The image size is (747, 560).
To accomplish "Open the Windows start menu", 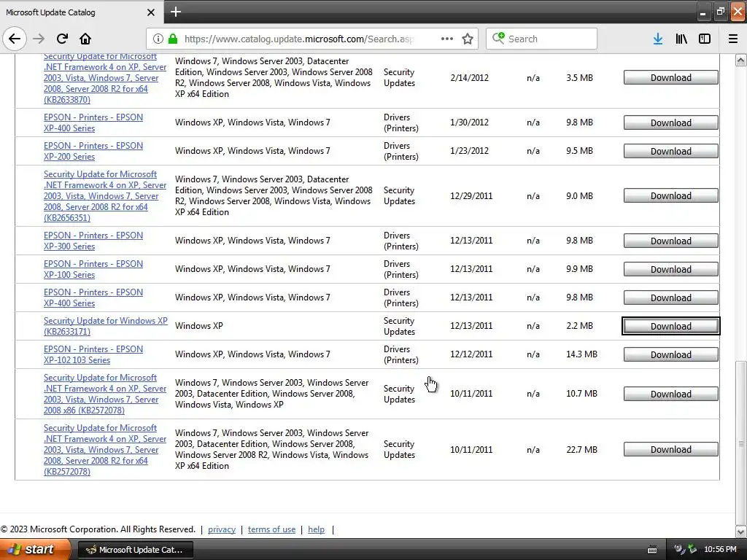I will (x=35, y=549).
